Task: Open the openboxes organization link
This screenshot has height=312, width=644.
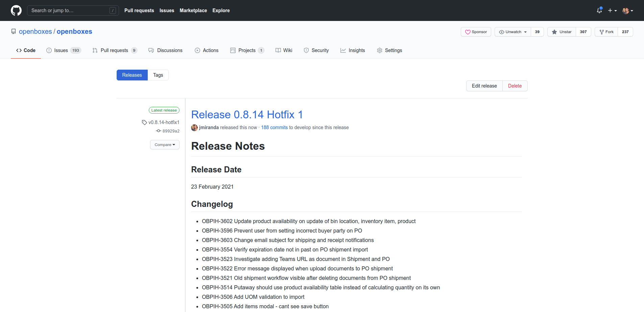Action: pyautogui.click(x=35, y=31)
